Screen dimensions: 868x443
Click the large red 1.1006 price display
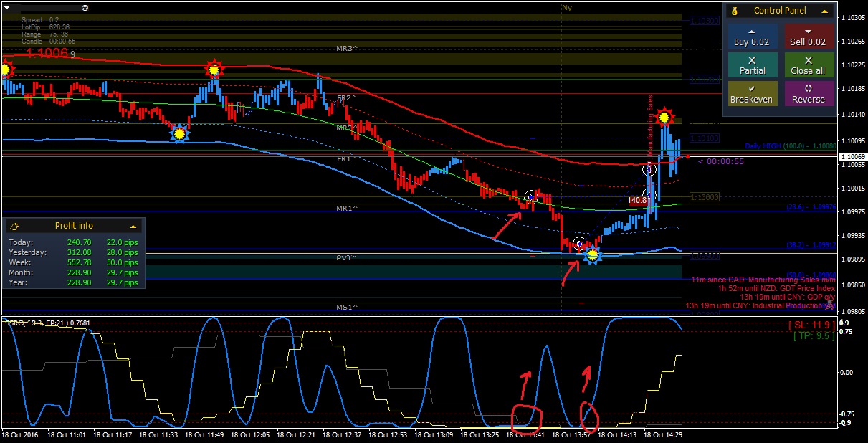click(47, 53)
